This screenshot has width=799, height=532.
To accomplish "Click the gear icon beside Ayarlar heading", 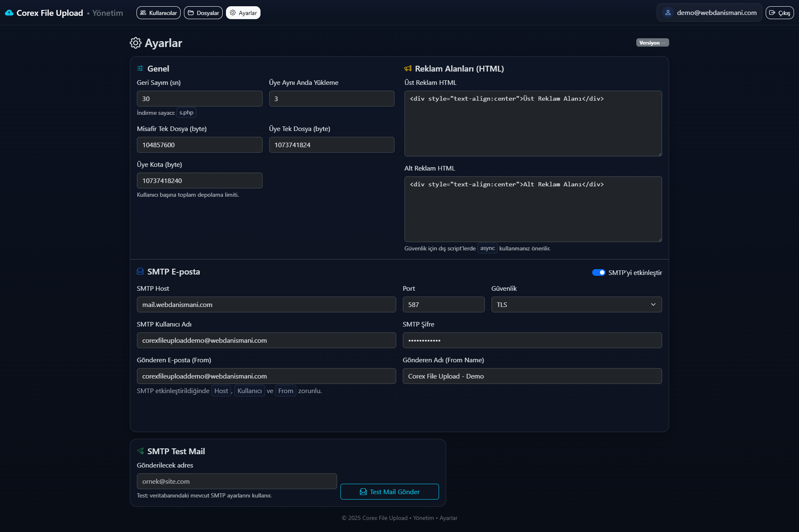I will click(136, 43).
